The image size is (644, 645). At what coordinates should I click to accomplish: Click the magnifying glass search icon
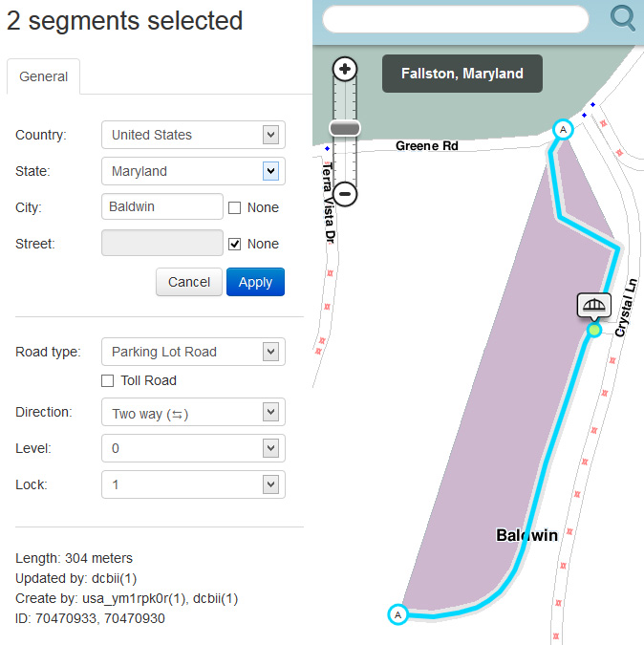[623, 18]
